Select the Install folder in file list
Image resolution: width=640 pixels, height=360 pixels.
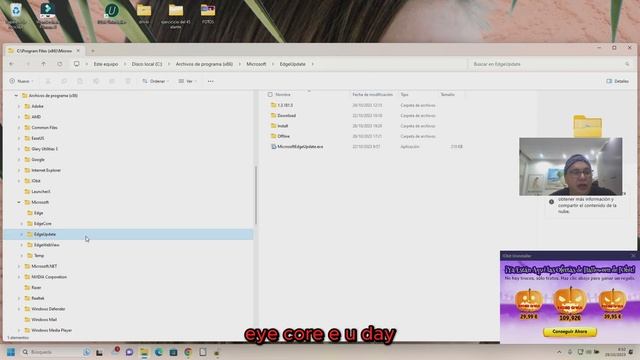tap(282, 126)
